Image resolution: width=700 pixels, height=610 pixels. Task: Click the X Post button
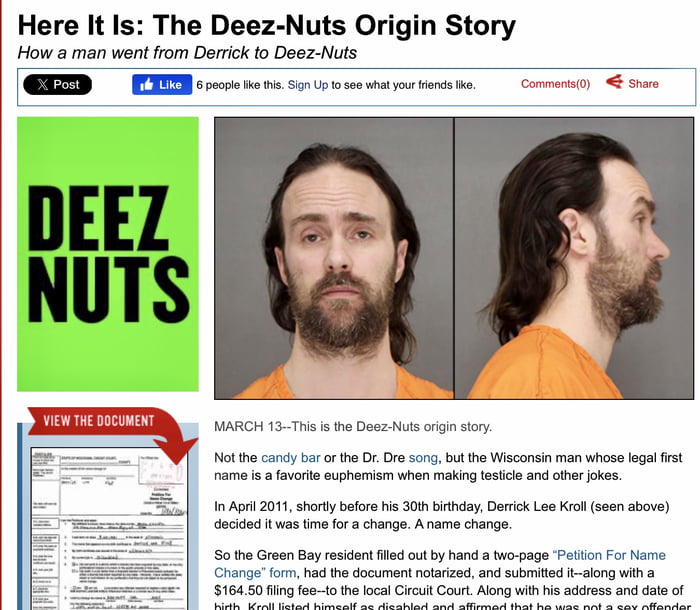[58, 84]
